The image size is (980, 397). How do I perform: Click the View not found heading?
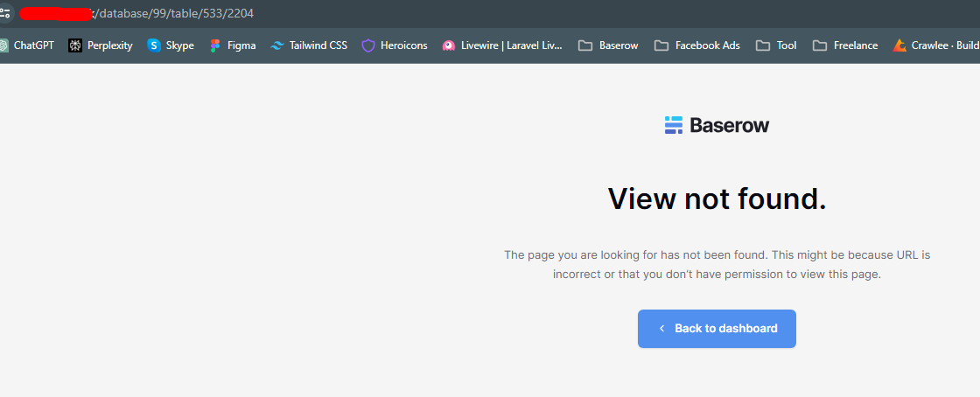717,198
